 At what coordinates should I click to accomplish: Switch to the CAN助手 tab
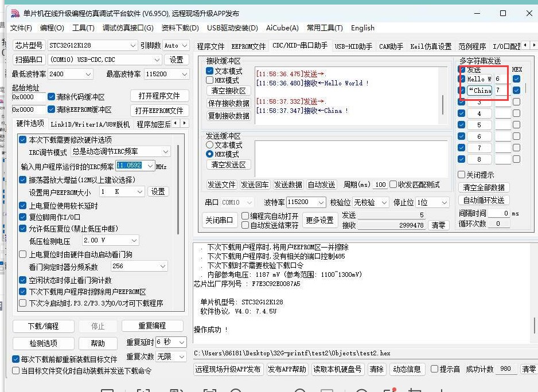click(391, 46)
